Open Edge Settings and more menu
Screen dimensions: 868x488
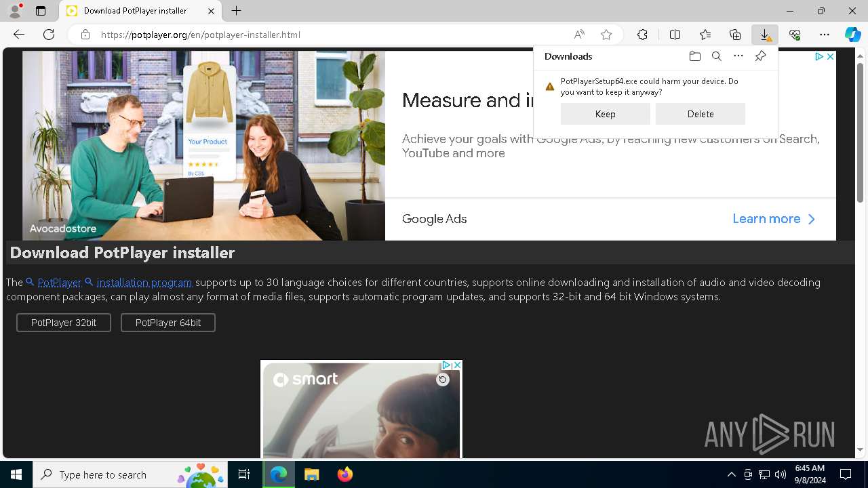click(825, 35)
